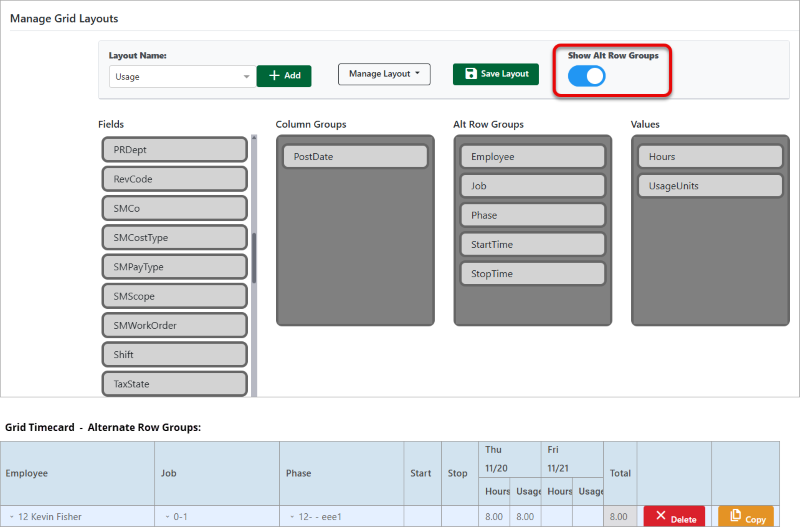Click the Thu 11/20 Usage cell 8.00
This screenshot has height=527, width=800.
pyautogui.click(x=526, y=516)
